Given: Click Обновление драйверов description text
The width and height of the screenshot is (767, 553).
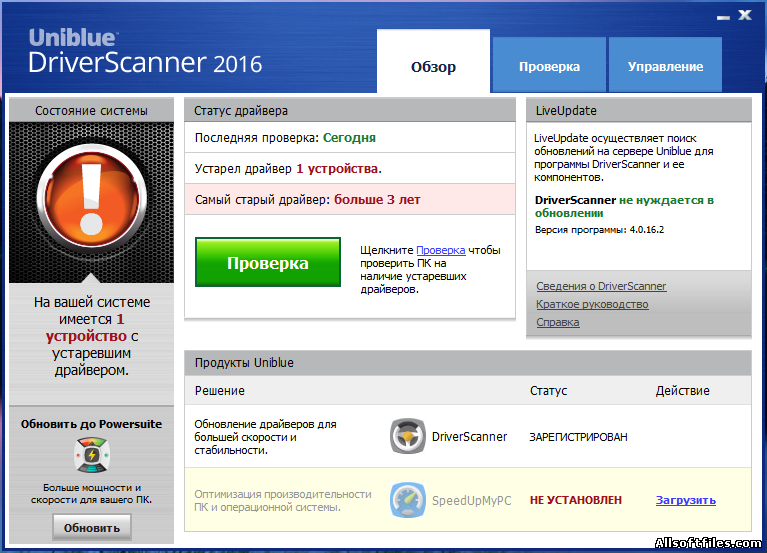Looking at the screenshot, I should 265,437.
